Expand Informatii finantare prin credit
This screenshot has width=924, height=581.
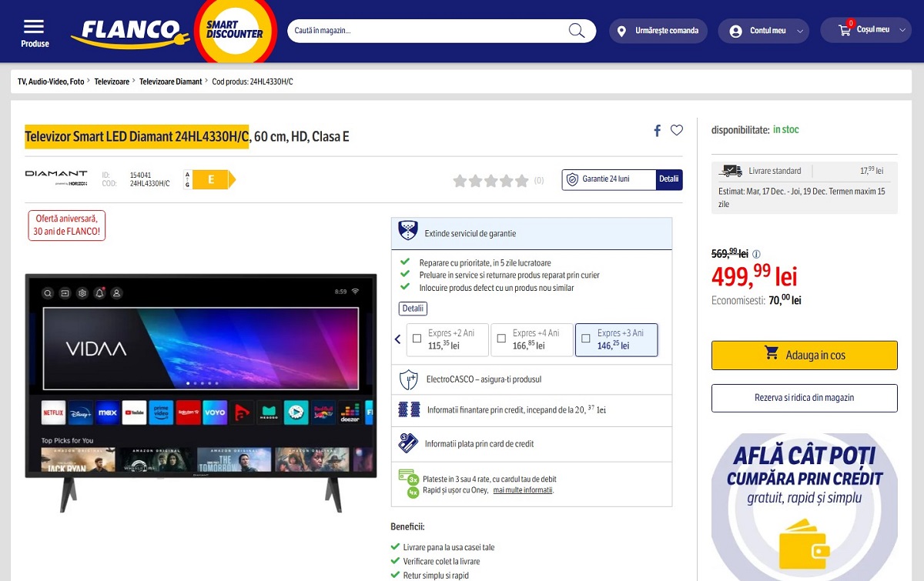point(531,410)
